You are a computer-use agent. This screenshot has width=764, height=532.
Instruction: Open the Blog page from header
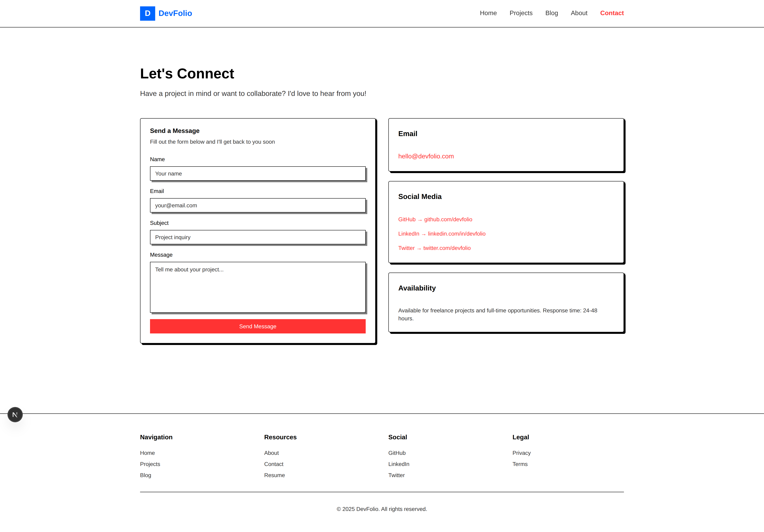pos(551,13)
